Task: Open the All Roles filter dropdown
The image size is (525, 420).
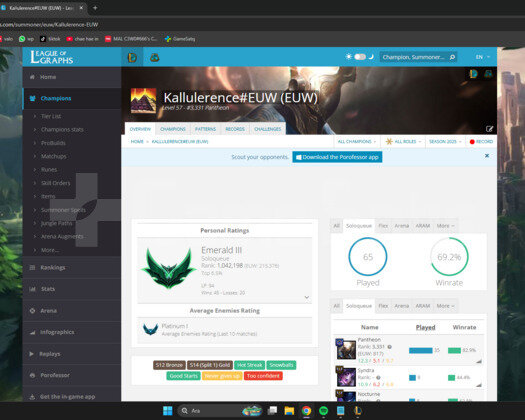Action: click(403, 142)
